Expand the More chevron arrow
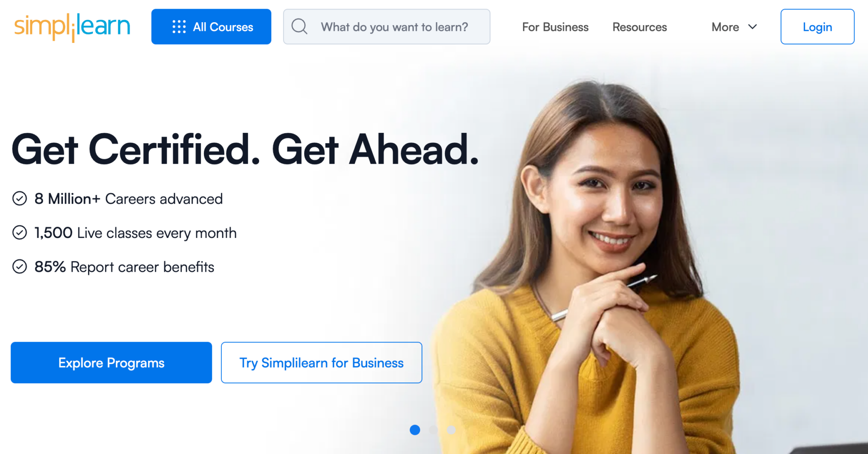This screenshot has height=454, width=868. 753,27
